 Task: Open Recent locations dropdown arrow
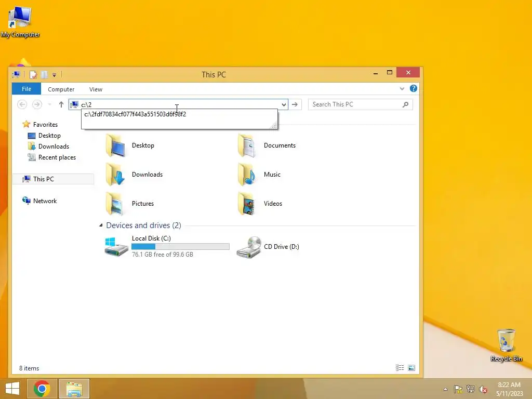(x=49, y=104)
